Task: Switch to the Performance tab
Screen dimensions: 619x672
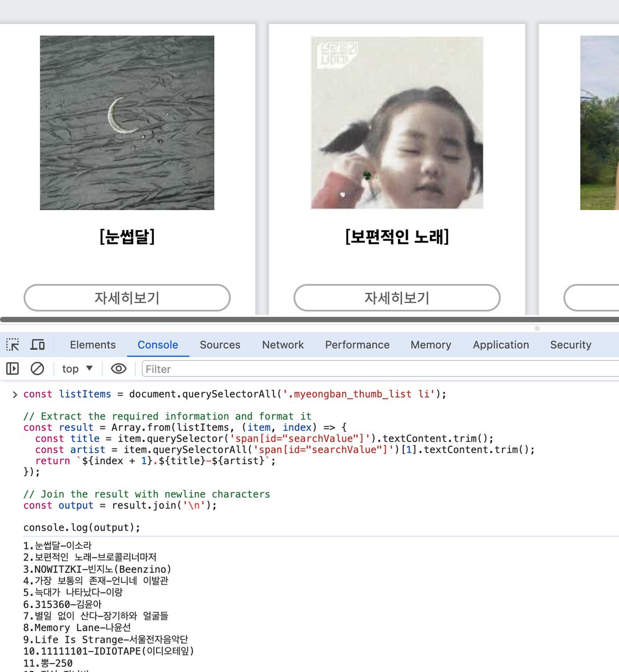Action: tap(357, 345)
